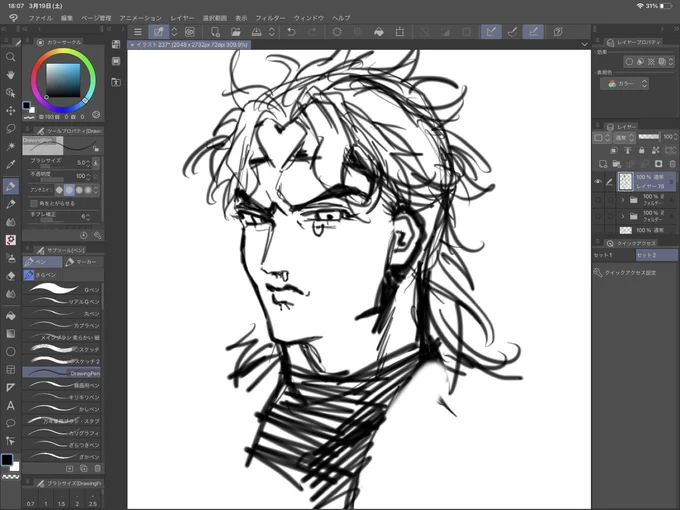
Task: Select the Eyedropper tool
Action: 10,164
